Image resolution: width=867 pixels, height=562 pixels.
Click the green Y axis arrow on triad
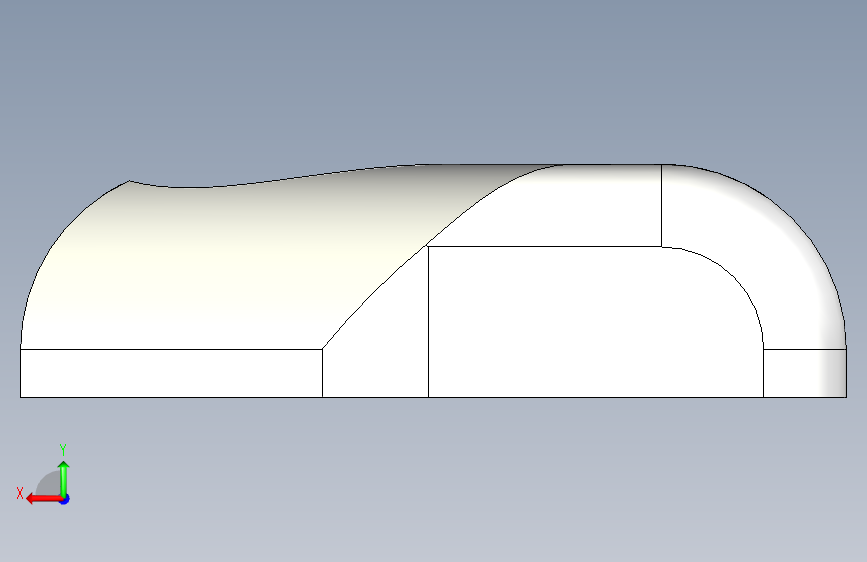click(64, 478)
